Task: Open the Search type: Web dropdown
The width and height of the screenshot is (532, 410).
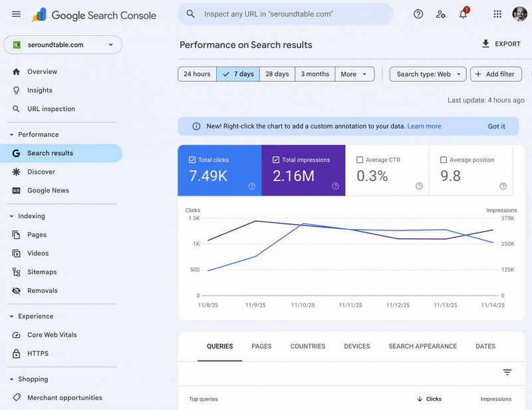Action: click(x=428, y=74)
